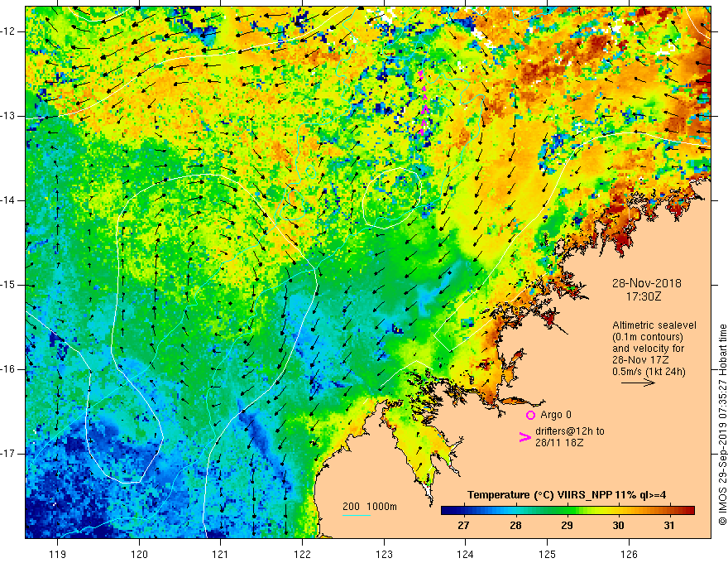
Task: Click the IMOS copyright timestamp text
Action: point(722,425)
